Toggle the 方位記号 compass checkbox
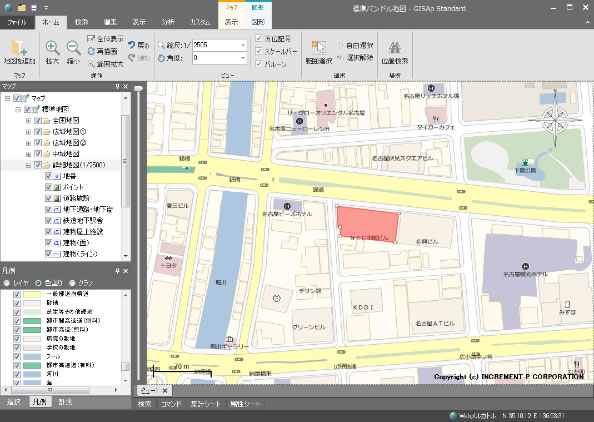The height and width of the screenshot is (422, 594). tap(259, 38)
